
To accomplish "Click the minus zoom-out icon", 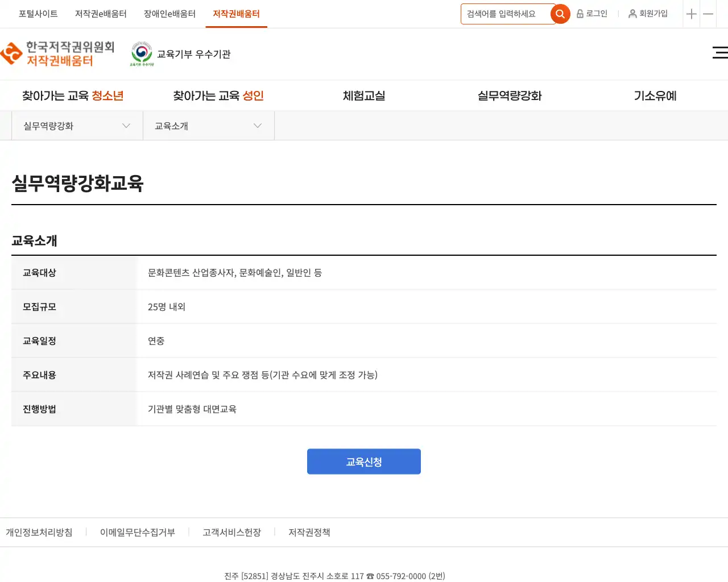I will tap(708, 14).
